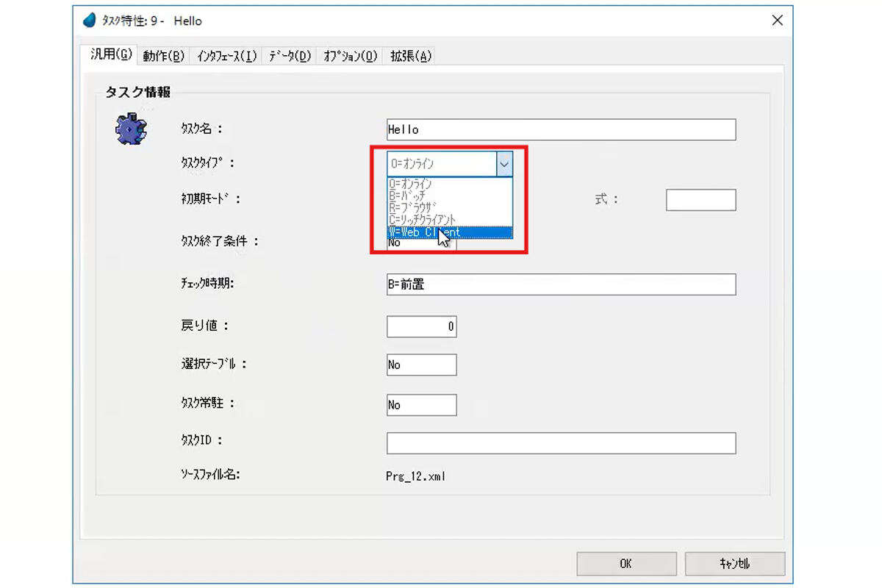Click the empty タスクID field

click(x=561, y=443)
